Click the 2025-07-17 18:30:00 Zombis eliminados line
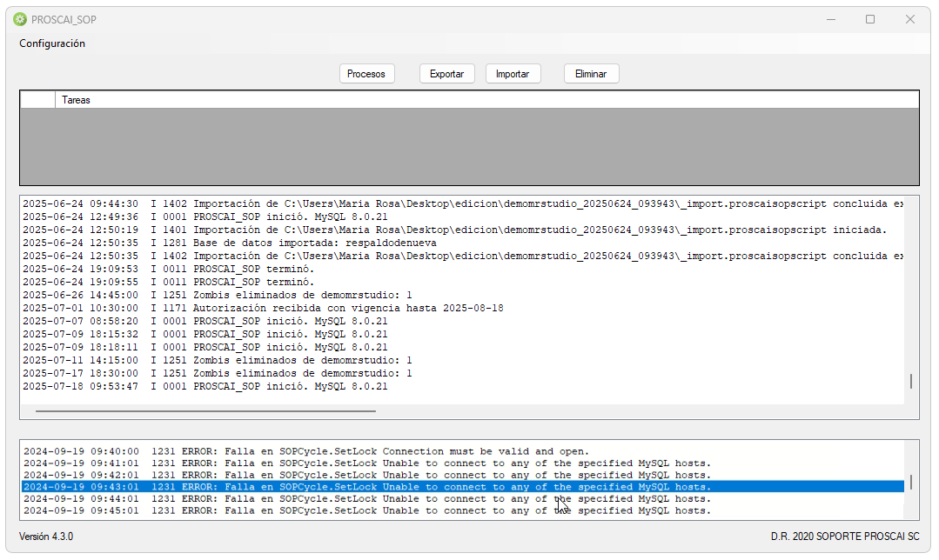Image resolution: width=939 pixels, height=560 pixels. (x=218, y=373)
